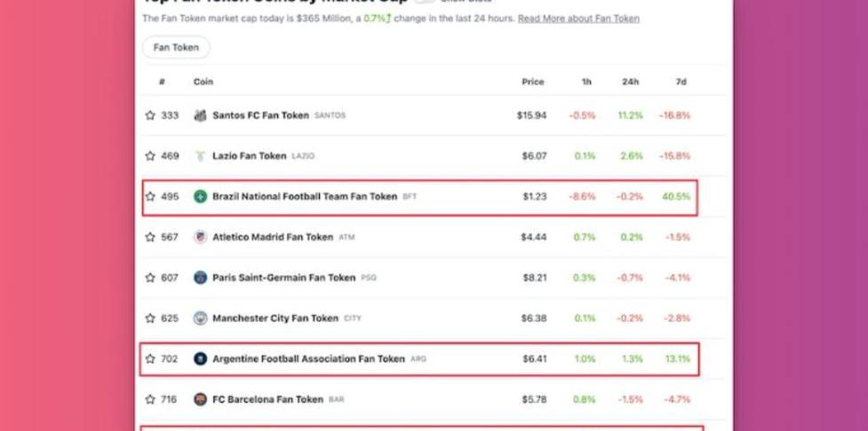Screen dimensions: 868x431
Task: Click Argentine Football Association token logo
Action: pos(201,359)
